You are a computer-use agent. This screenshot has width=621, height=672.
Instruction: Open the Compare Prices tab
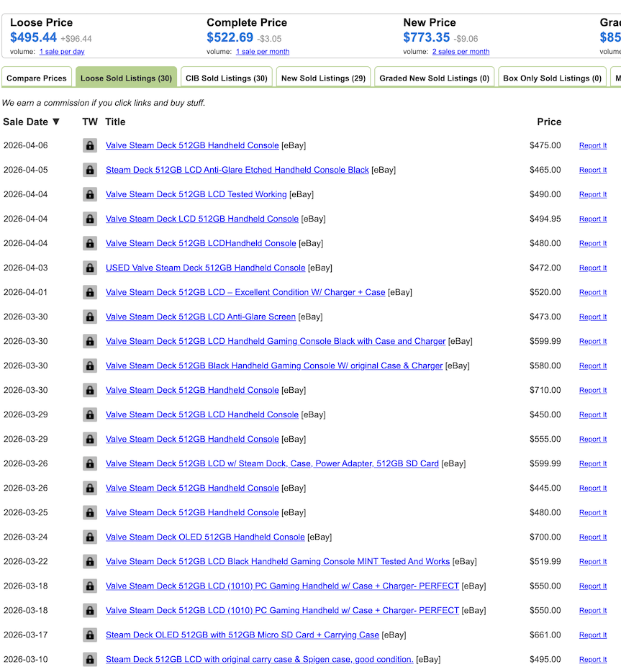[37, 78]
